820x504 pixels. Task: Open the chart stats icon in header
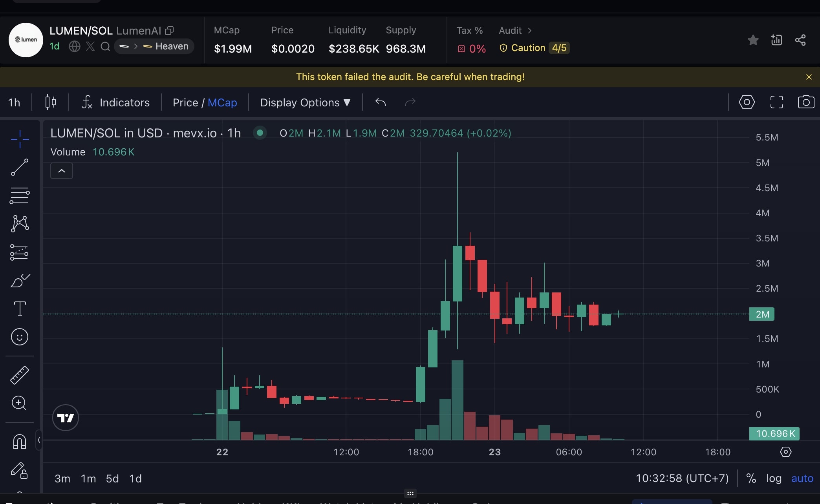point(776,40)
